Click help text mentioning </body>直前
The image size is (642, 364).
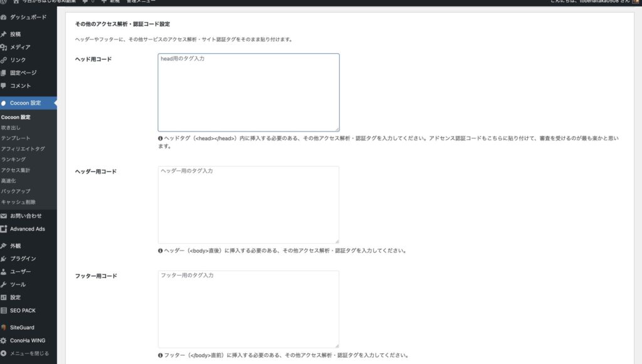(286, 355)
